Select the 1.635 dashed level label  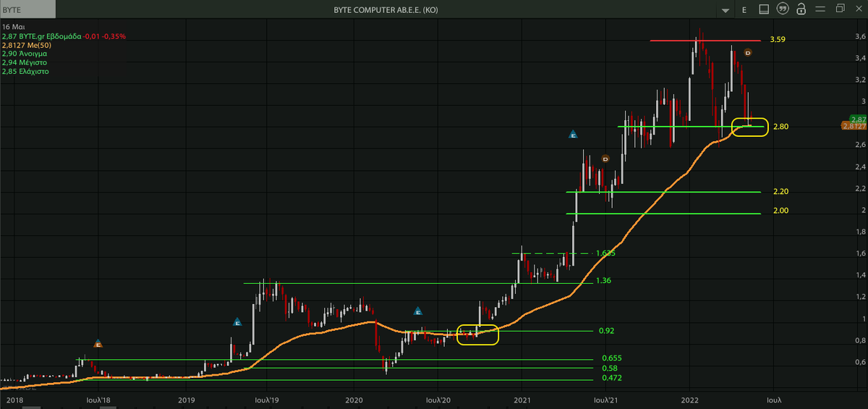(x=605, y=253)
